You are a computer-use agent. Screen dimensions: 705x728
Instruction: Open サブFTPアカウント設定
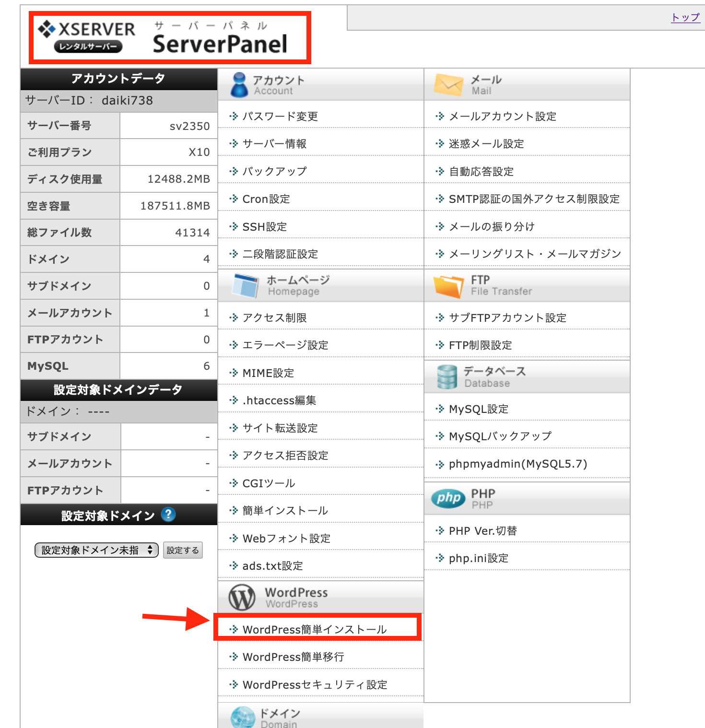point(507,317)
